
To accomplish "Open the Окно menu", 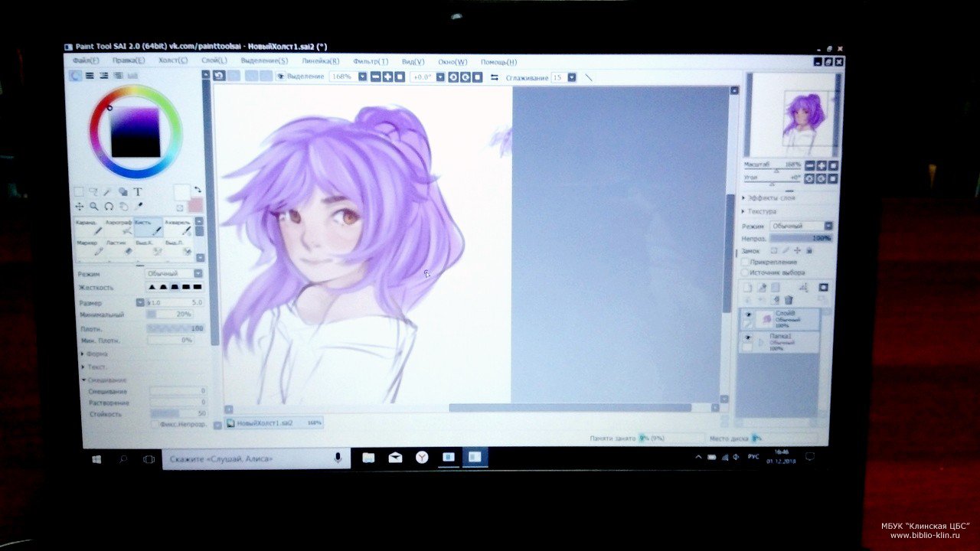I will [x=452, y=62].
